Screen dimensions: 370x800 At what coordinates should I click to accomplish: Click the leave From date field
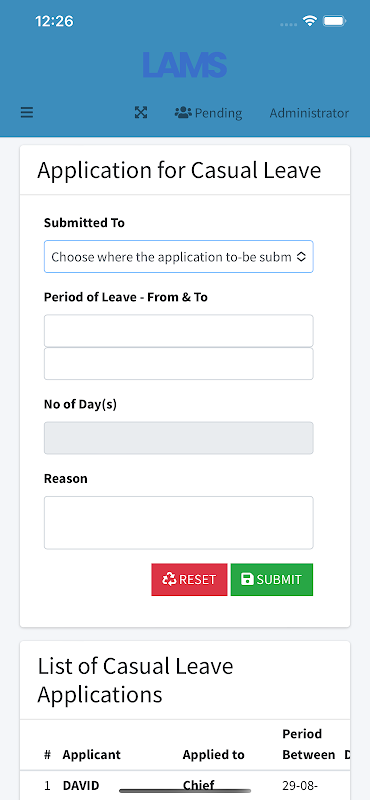pos(179,331)
